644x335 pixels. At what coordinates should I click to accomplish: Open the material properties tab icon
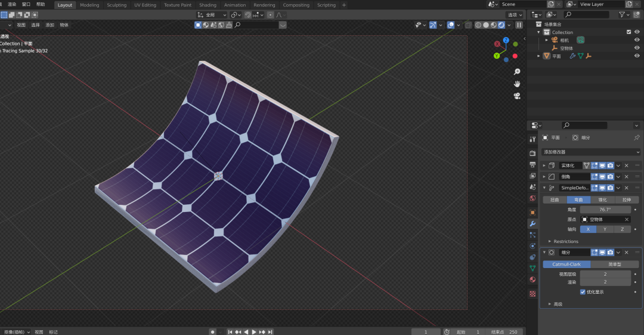tap(532, 279)
